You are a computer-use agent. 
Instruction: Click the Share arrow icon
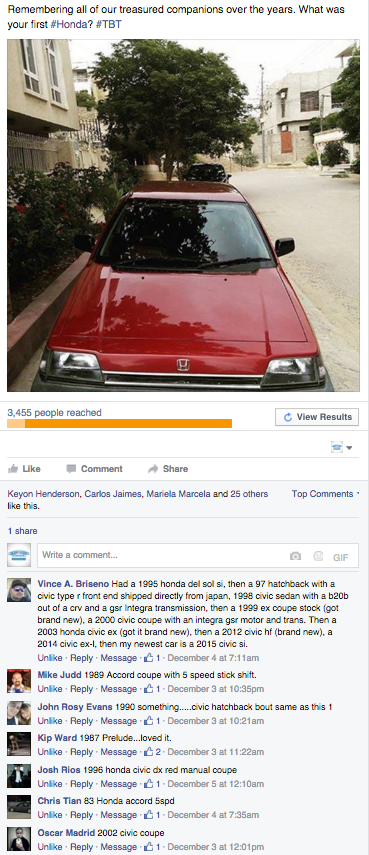click(153, 469)
